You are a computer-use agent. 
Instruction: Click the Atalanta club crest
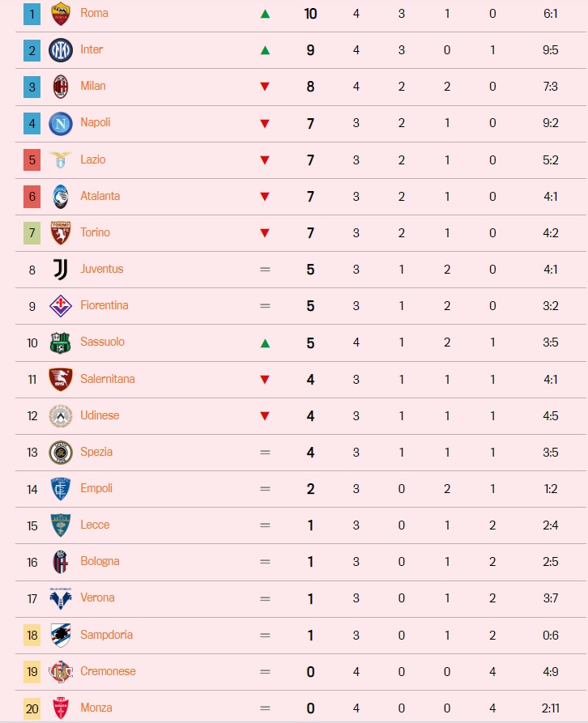point(61,196)
